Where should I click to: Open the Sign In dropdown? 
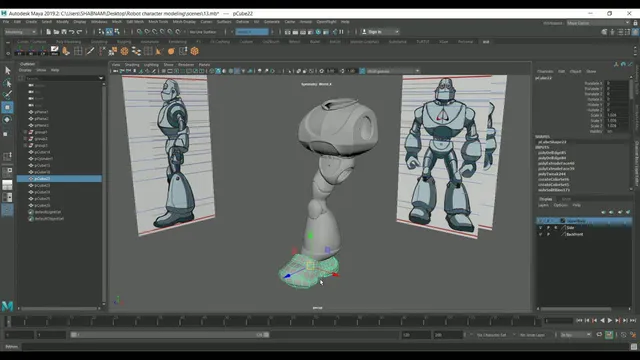(x=380, y=32)
